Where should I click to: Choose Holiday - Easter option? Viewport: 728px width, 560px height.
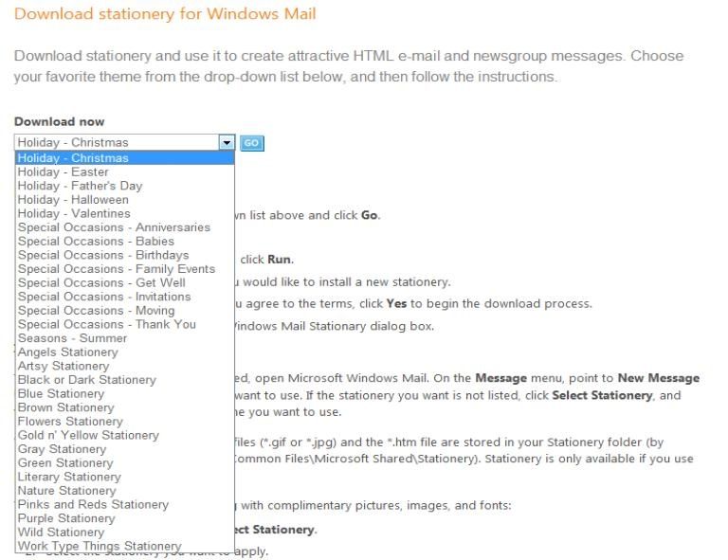64,172
